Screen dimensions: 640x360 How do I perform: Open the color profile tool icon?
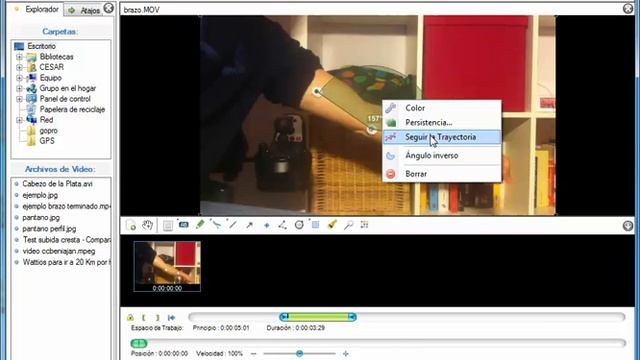[364, 224]
